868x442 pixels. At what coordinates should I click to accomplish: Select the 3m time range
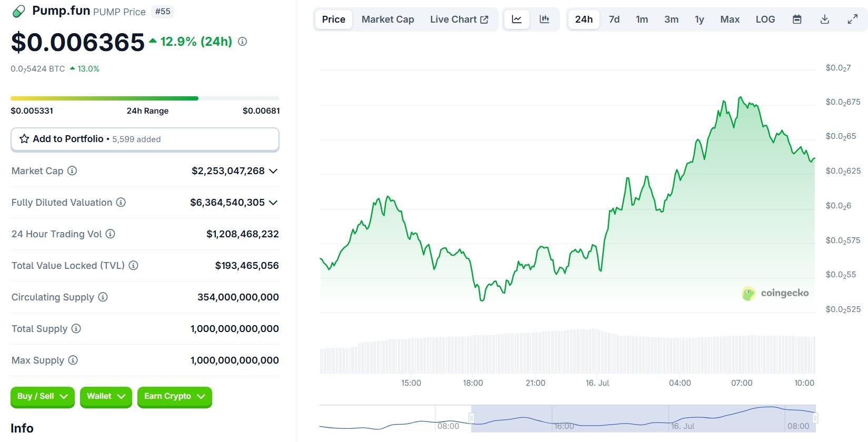point(671,19)
